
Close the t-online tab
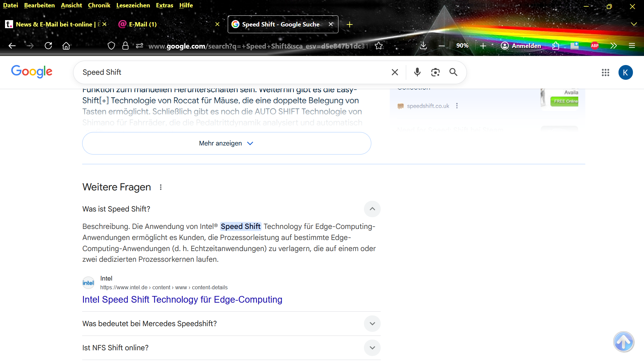(x=104, y=24)
